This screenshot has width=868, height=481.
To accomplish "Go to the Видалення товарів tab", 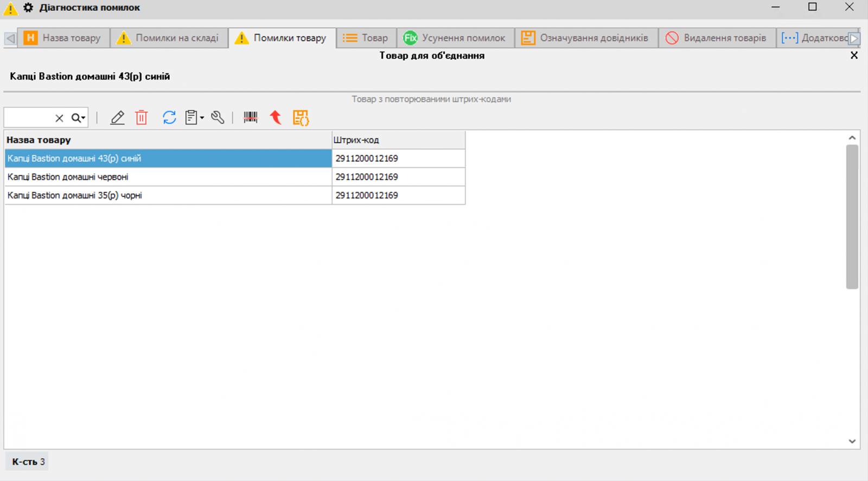I will [x=716, y=38].
